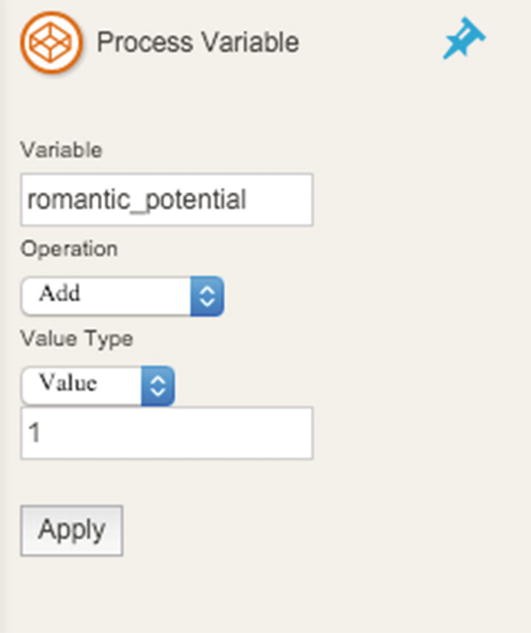Toggle the blue pushpin icon
531x633 pixels.
click(x=464, y=38)
